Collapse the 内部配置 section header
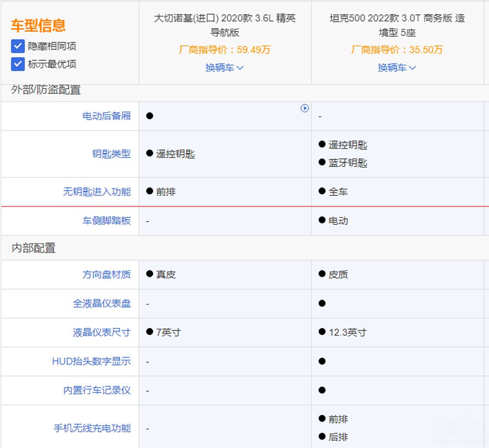The height and width of the screenshot is (448, 489). (30, 249)
